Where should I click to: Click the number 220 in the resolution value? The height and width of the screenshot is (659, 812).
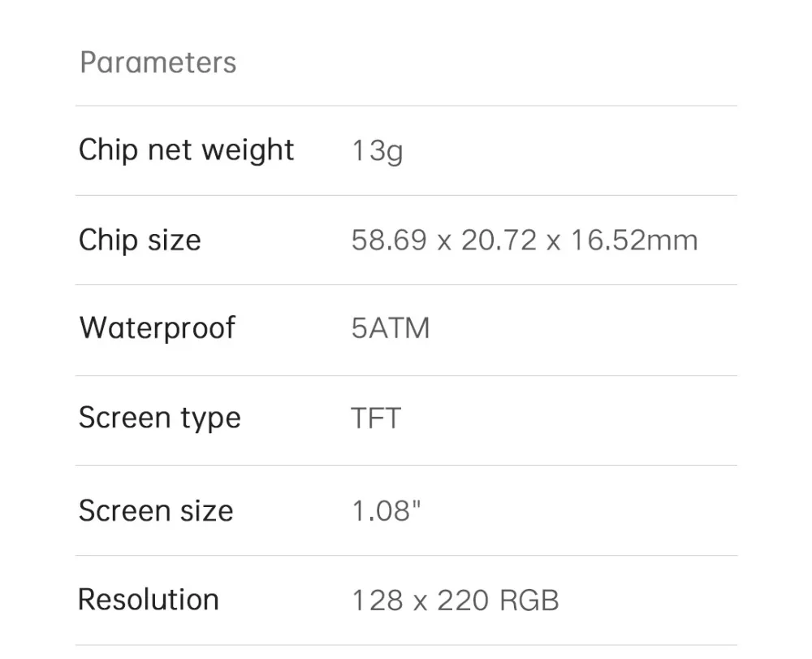coord(463,601)
